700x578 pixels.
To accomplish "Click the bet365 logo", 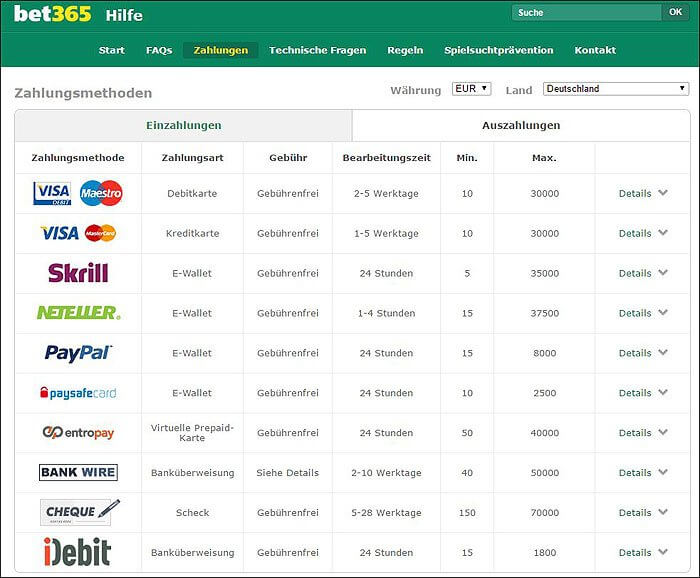I will (52, 14).
